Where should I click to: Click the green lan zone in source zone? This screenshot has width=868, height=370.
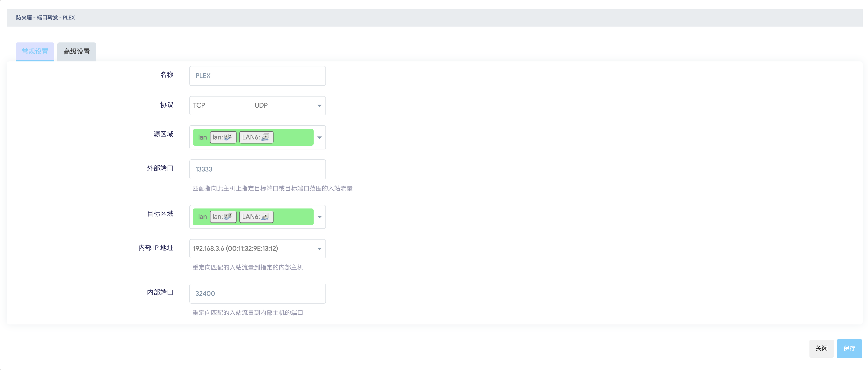pos(202,137)
